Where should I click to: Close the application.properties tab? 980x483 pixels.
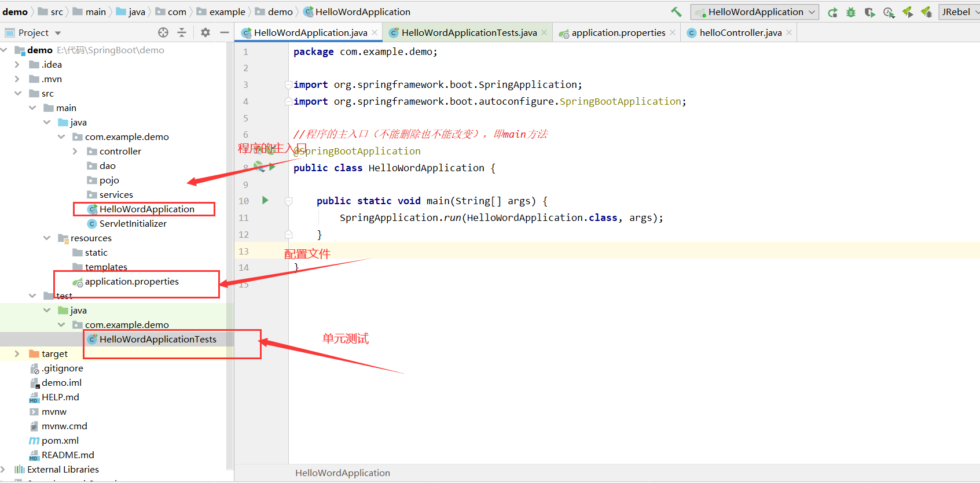tap(673, 33)
